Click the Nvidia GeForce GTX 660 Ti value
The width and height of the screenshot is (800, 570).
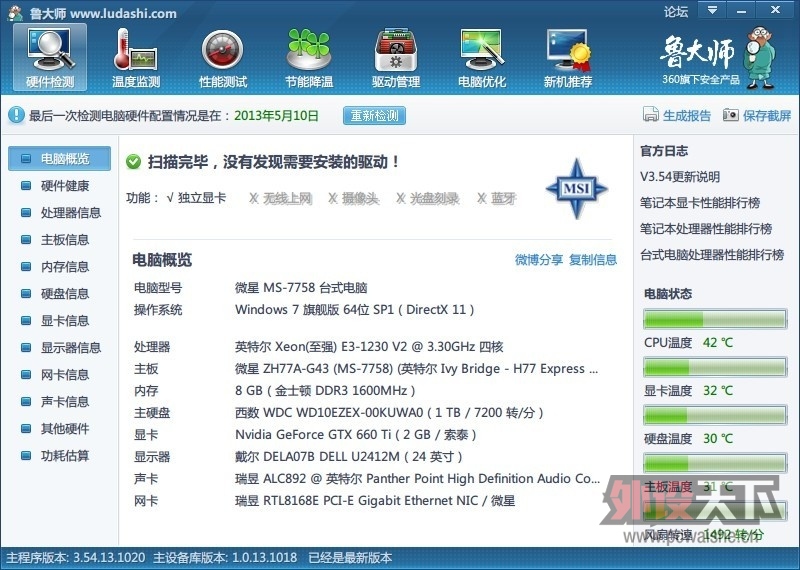(x=356, y=435)
